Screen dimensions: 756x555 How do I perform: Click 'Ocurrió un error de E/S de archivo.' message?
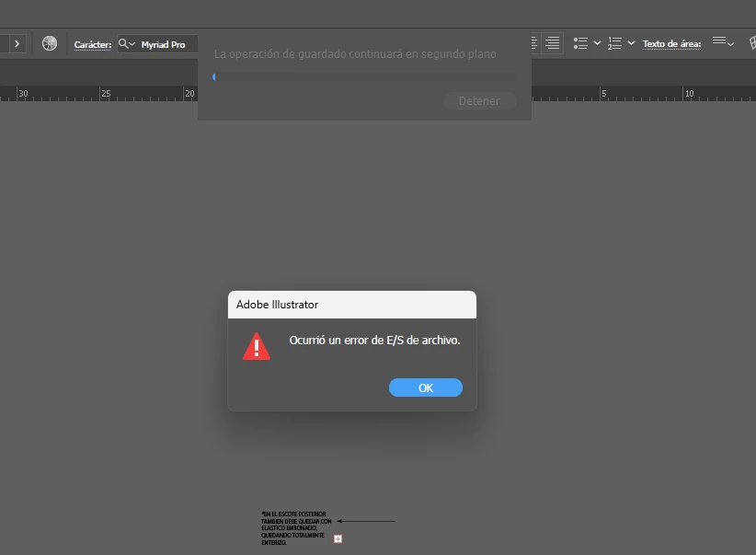(374, 341)
